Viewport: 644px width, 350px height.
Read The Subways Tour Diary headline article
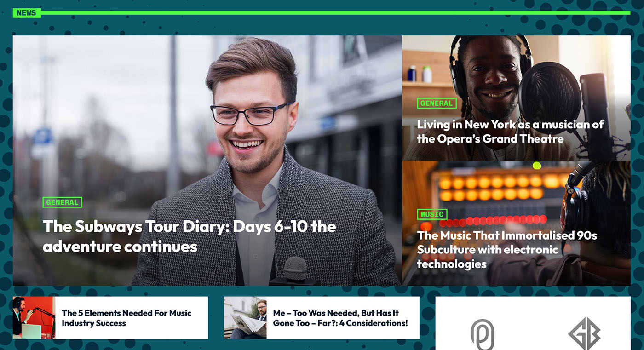189,236
